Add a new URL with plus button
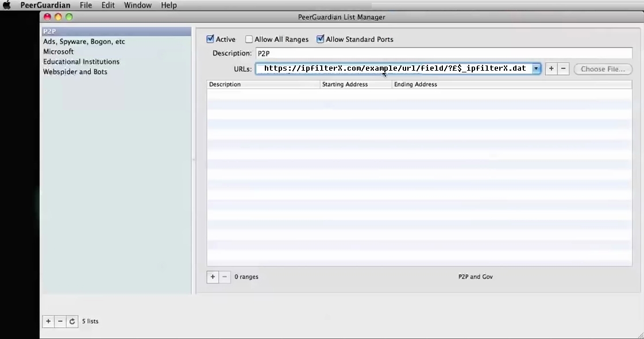The width and height of the screenshot is (644, 339). 551,68
